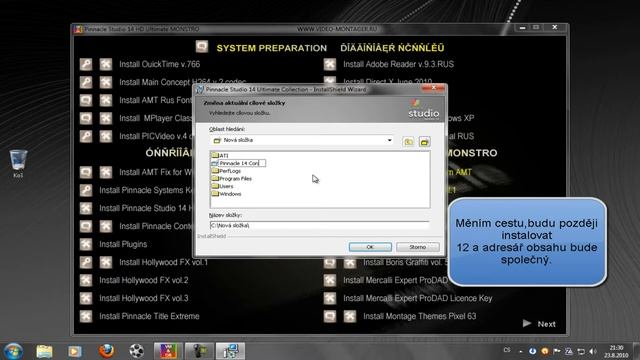Viewport: 640px width, 360px height.
Task: Click Install Mercalli Expert ProDAD Licence Key text
Action: point(418,298)
